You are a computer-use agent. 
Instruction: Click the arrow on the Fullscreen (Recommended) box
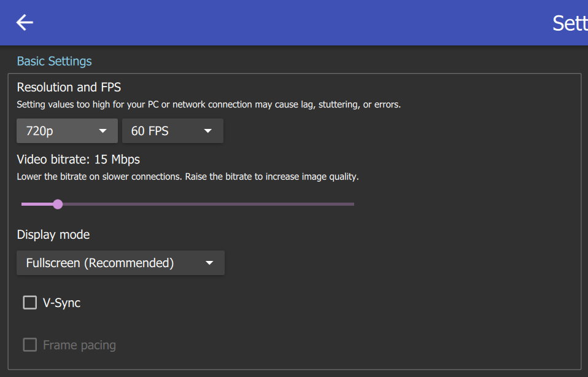click(209, 263)
